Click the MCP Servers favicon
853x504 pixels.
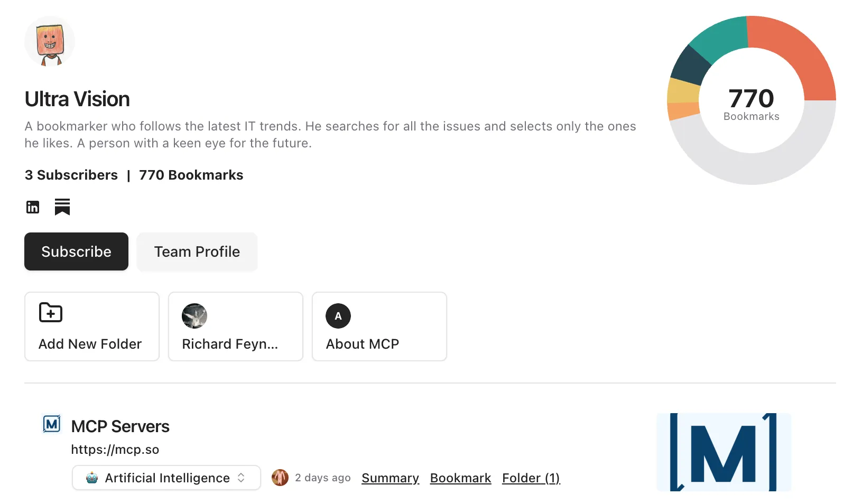52,424
